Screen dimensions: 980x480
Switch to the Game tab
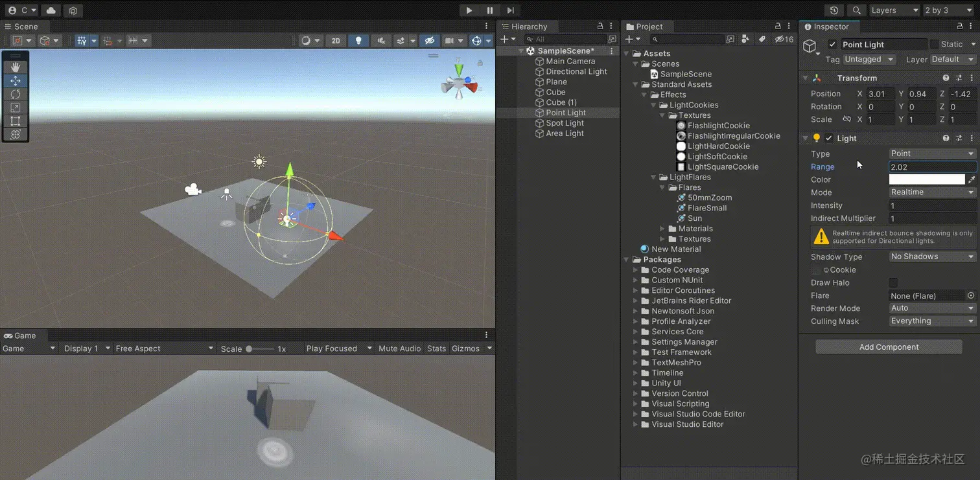tap(22, 336)
